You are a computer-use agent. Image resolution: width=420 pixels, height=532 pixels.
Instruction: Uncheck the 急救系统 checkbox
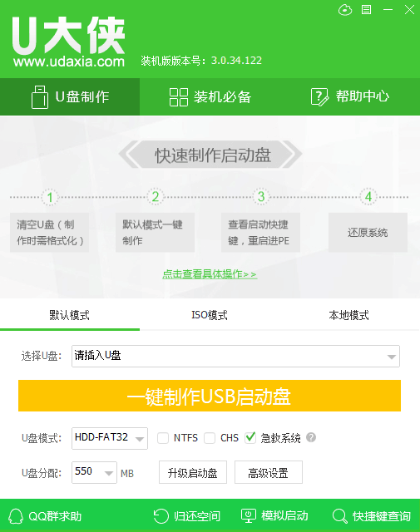tap(250, 438)
